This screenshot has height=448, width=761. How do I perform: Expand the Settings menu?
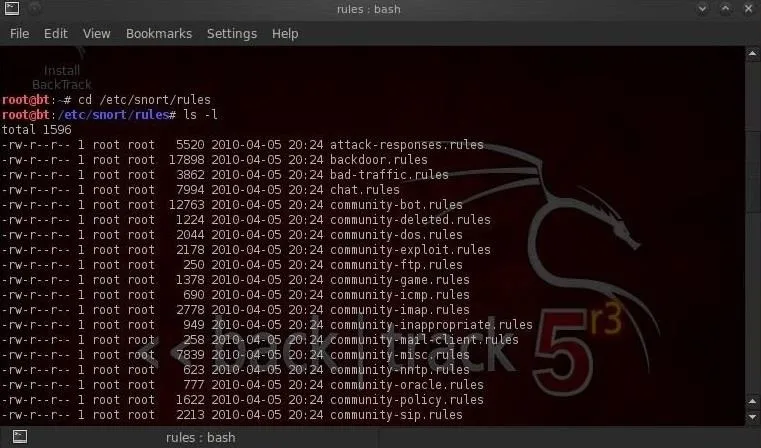(232, 33)
